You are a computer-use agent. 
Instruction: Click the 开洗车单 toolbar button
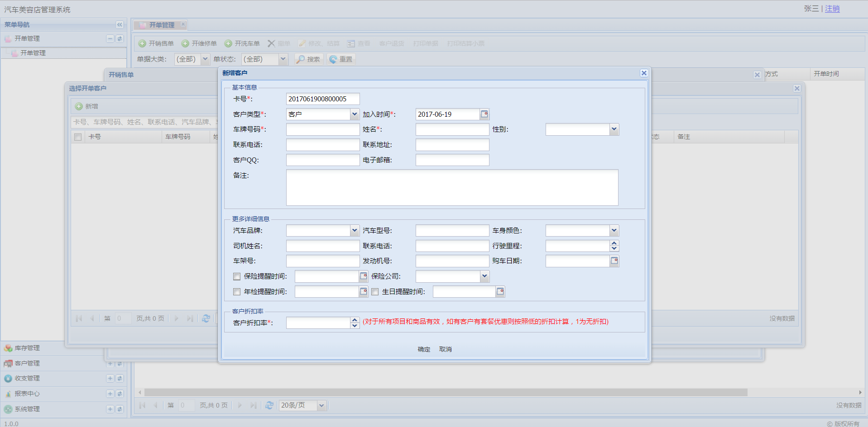click(242, 43)
